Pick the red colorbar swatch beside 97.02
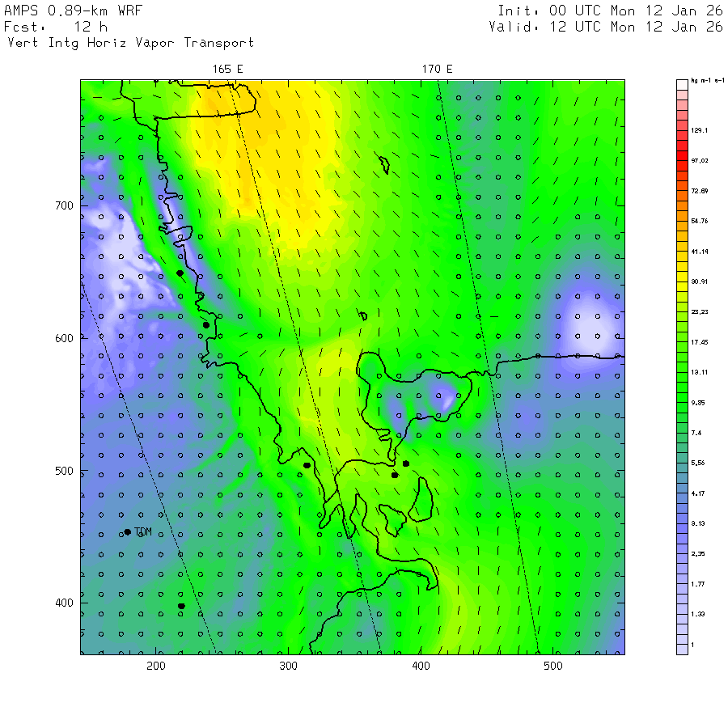The image size is (728, 728). 682,155
